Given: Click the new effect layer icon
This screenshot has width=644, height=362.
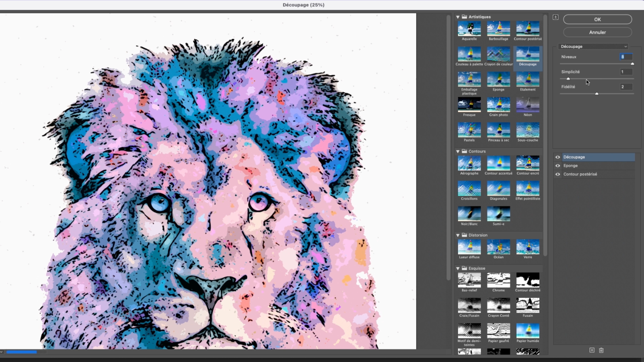Looking at the screenshot, I should point(592,350).
